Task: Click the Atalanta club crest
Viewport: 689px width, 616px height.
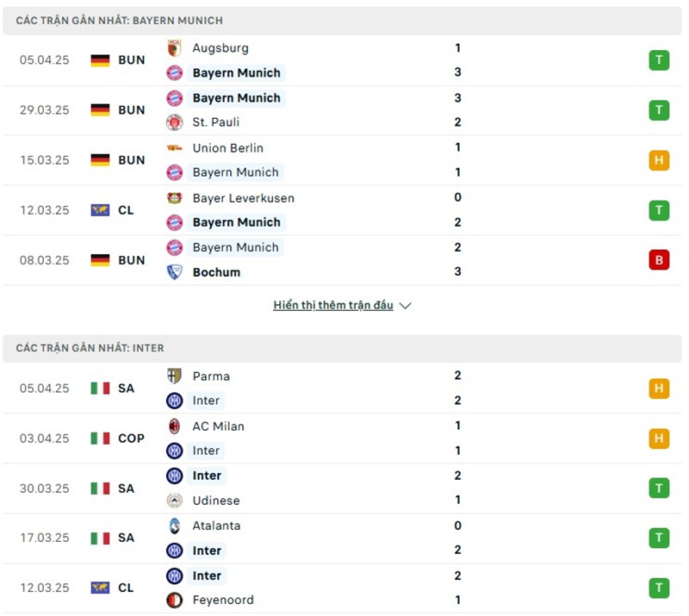Action: 175,526
